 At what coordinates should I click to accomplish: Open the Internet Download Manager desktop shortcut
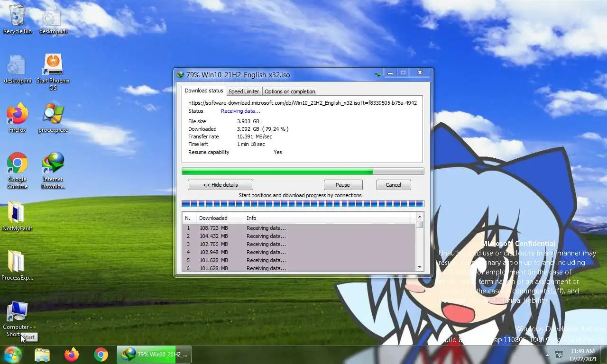click(53, 171)
